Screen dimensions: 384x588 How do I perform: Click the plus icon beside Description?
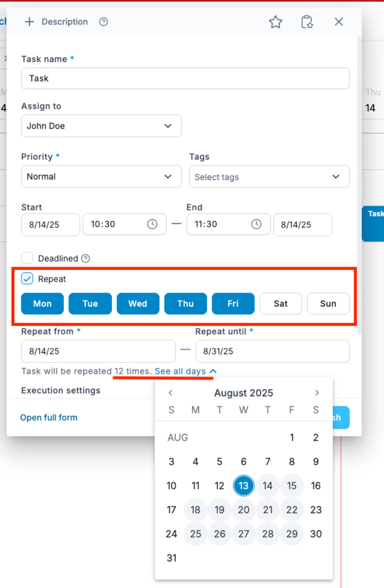29,22
